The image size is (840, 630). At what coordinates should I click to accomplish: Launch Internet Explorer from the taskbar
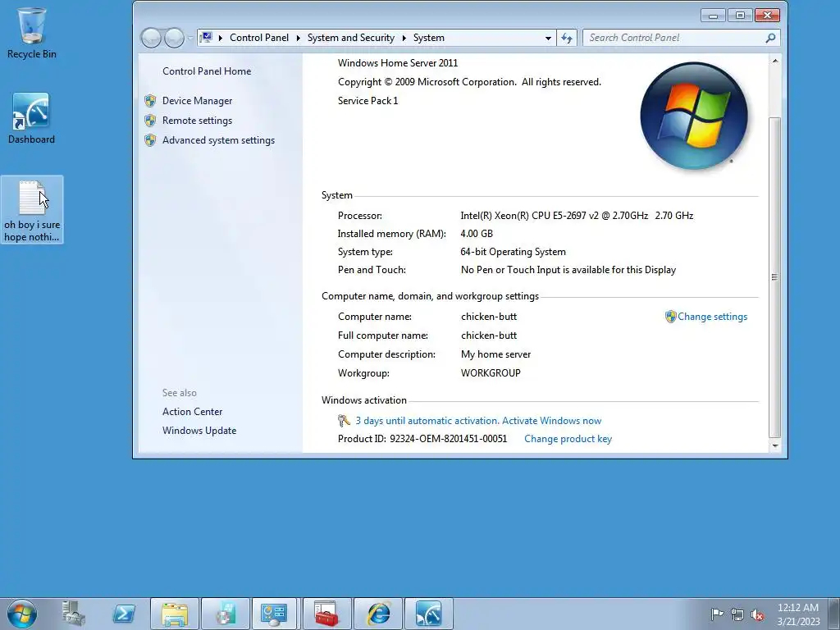[377, 614]
